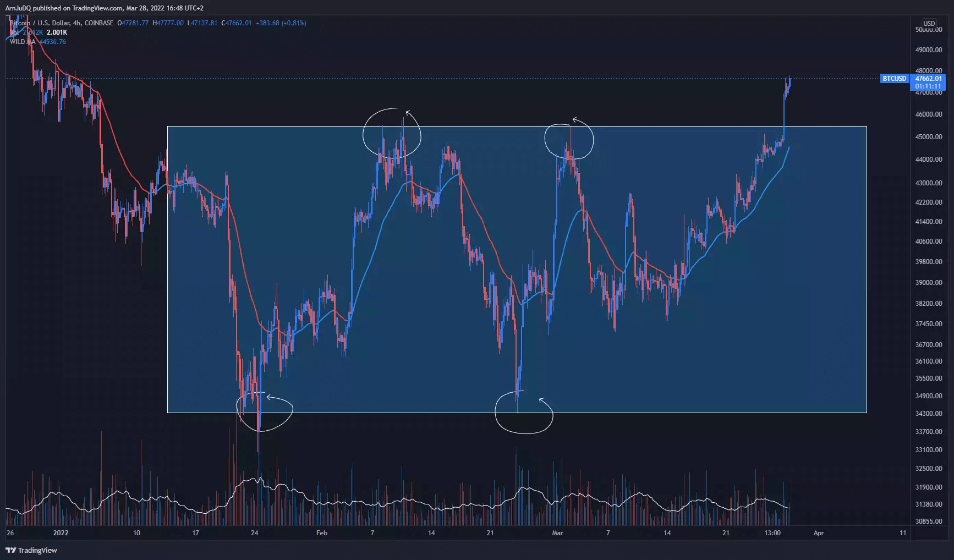Click the 10 date label on the time axis
954x560 pixels.
pos(136,533)
